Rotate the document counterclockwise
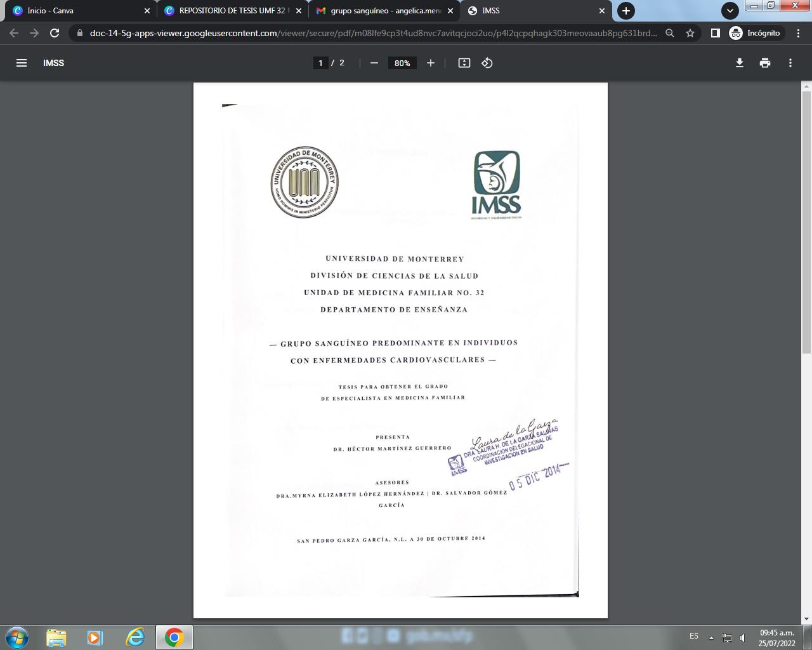Screen dimensions: 812x650 pyautogui.click(x=487, y=63)
